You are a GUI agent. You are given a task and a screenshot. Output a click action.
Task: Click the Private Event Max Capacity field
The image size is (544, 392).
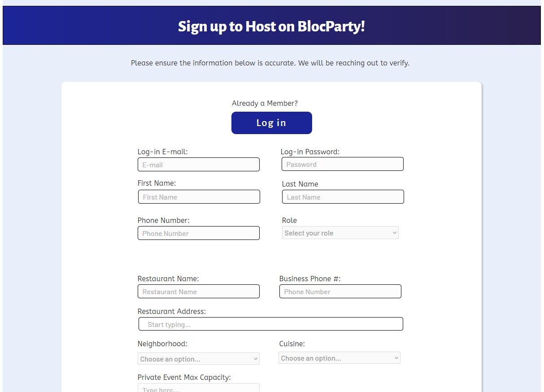coord(199,388)
